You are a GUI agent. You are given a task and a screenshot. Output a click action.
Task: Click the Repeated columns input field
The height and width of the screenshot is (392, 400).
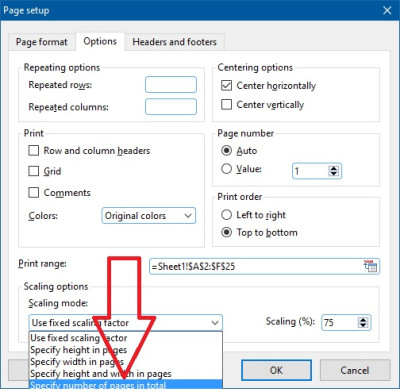[171, 107]
